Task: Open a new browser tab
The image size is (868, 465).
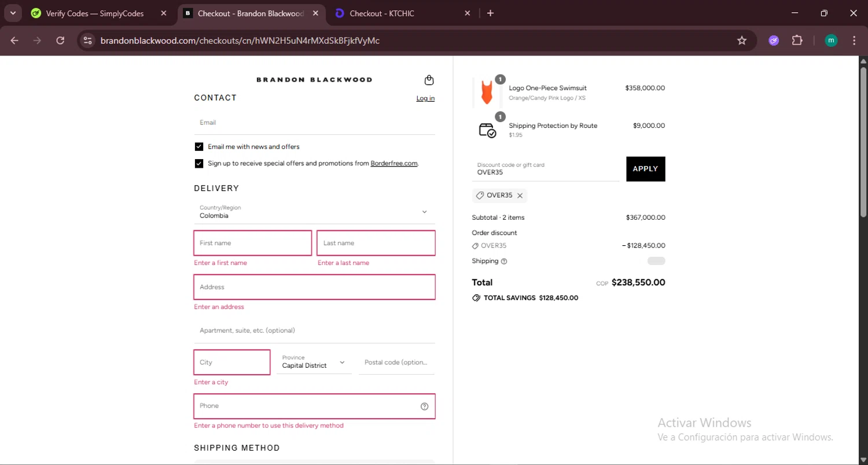Action: 490,13
